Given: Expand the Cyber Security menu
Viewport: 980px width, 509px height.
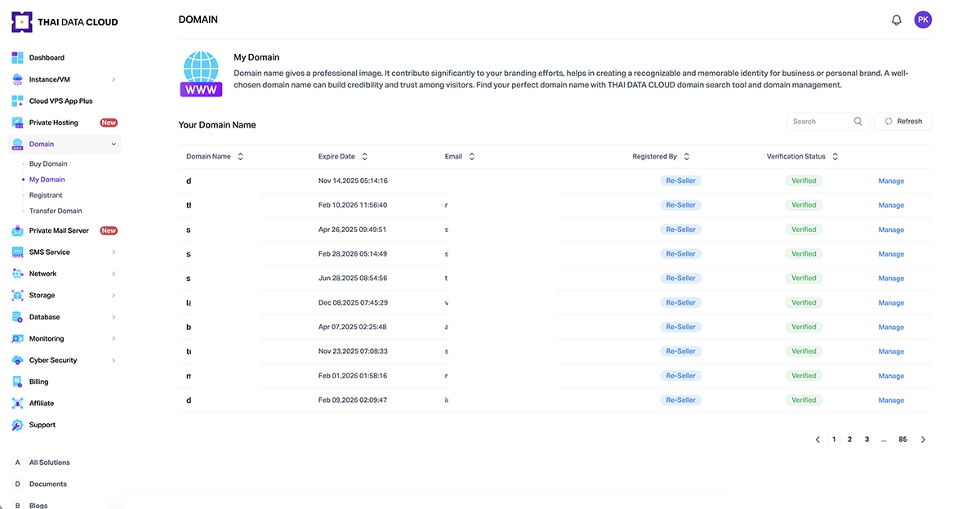Looking at the screenshot, I should [x=114, y=360].
